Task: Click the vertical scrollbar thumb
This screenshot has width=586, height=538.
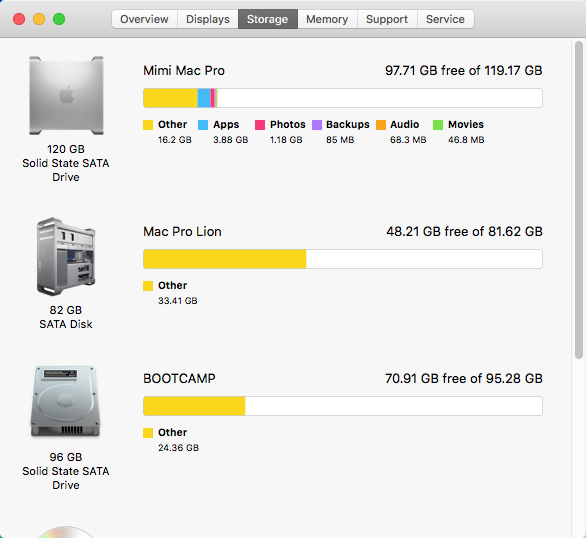Action: coord(579,200)
